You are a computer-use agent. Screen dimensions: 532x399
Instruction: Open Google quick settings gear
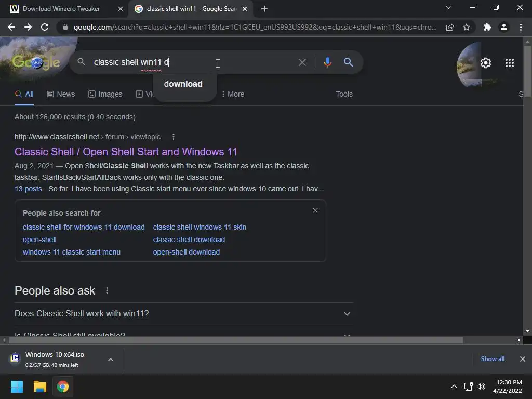click(x=486, y=63)
